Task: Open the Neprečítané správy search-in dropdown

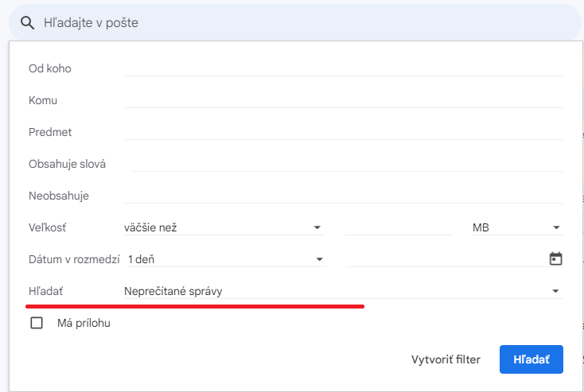Action: click(344, 291)
